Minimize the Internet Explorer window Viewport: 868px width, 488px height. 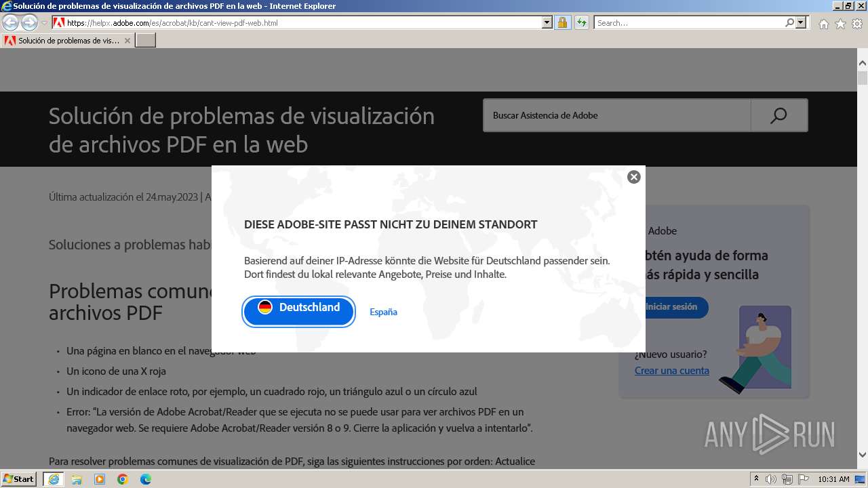click(837, 5)
